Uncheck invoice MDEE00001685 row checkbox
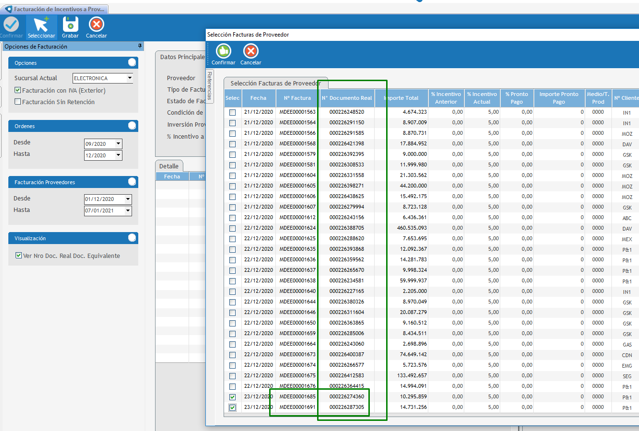Image resolution: width=639 pixels, height=431 pixels. pos(233,397)
